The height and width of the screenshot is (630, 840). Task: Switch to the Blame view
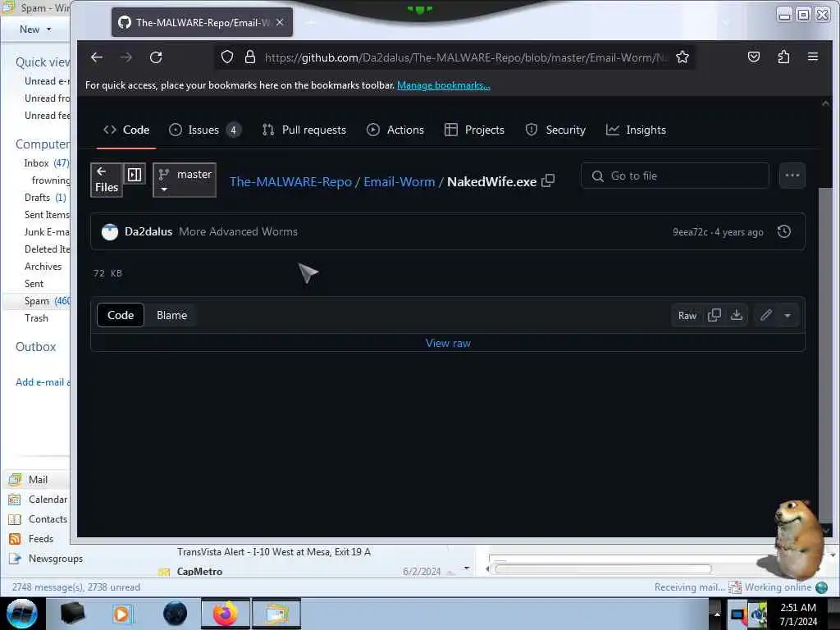pyautogui.click(x=172, y=315)
